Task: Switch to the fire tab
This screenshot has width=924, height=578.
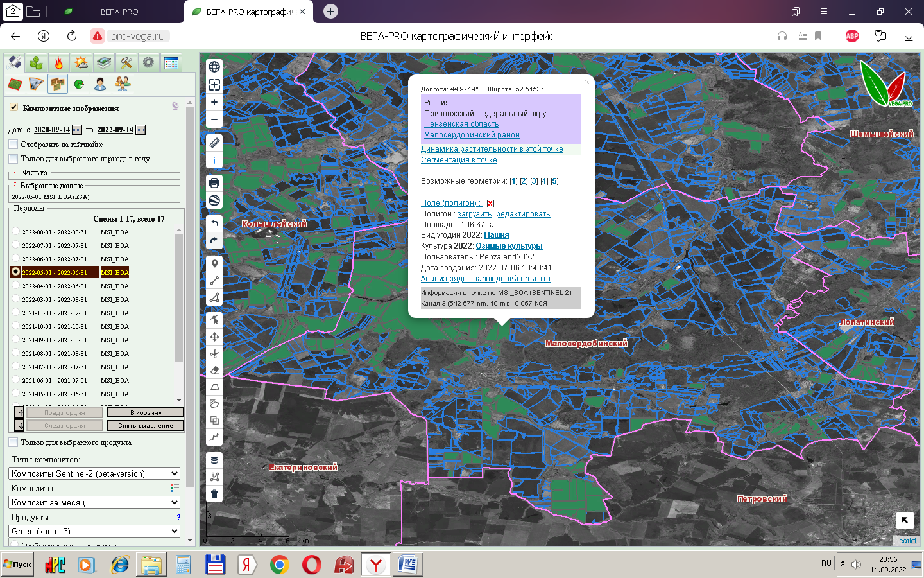Action: [59, 62]
